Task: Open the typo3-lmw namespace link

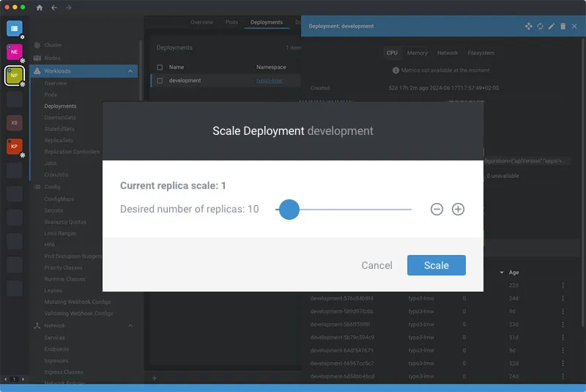Action: 269,81
